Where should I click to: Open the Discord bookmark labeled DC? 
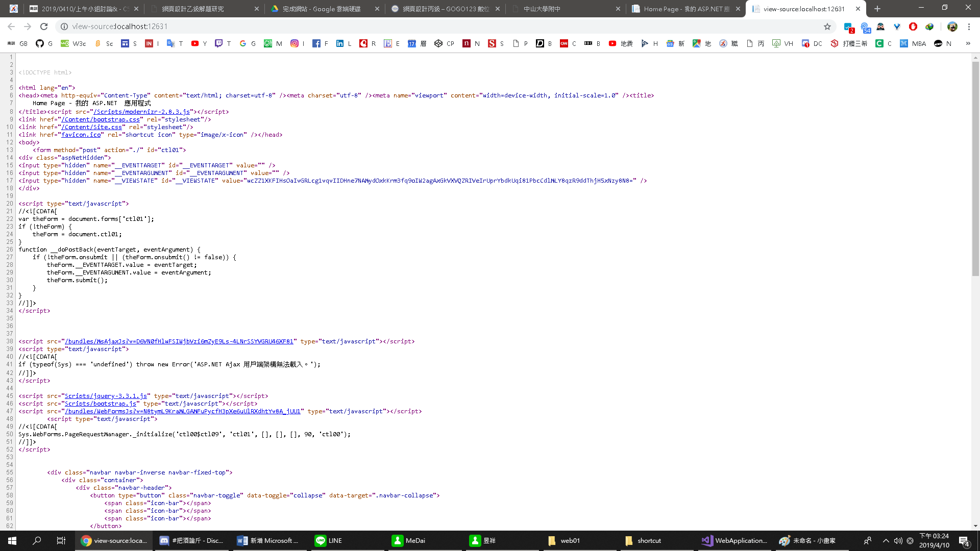[812, 43]
